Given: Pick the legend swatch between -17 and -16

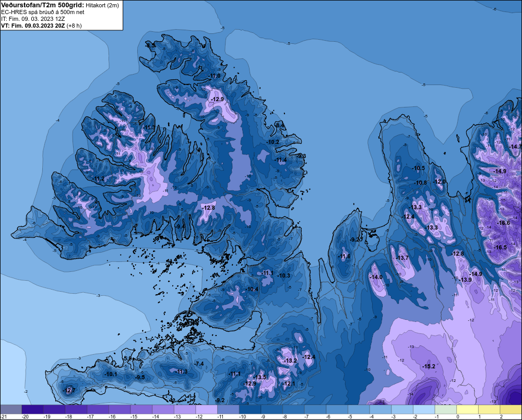Looking at the screenshot, I should (98, 409).
